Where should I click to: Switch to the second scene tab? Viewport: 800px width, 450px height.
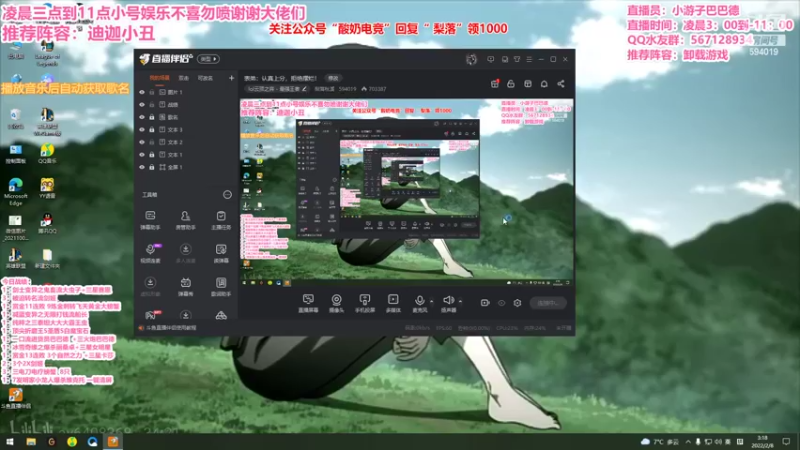tap(184, 78)
